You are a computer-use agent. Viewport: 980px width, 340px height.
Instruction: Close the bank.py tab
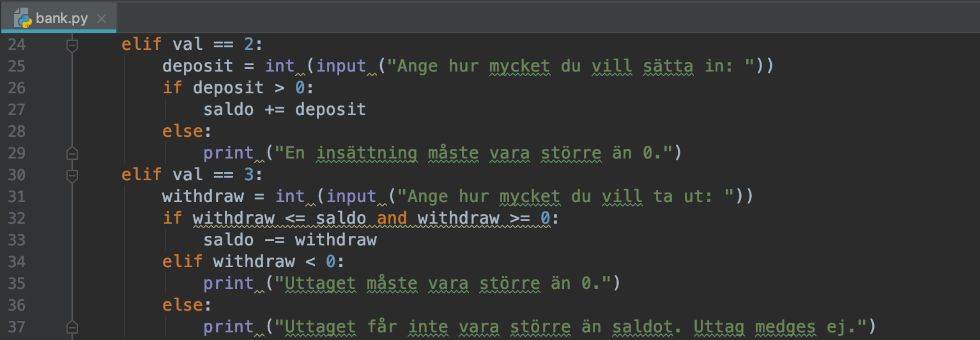(101, 19)
